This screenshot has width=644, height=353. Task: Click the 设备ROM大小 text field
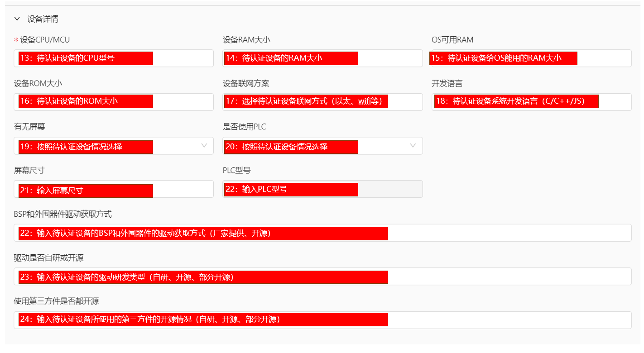tap(113, 102)
